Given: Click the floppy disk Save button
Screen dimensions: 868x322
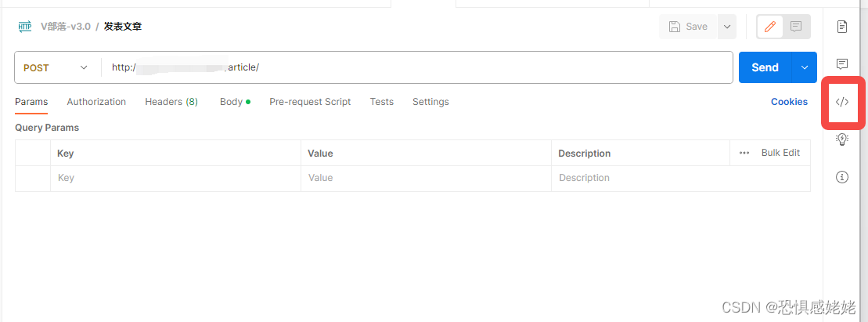Looking at the screenshot, I should point(688,27).
